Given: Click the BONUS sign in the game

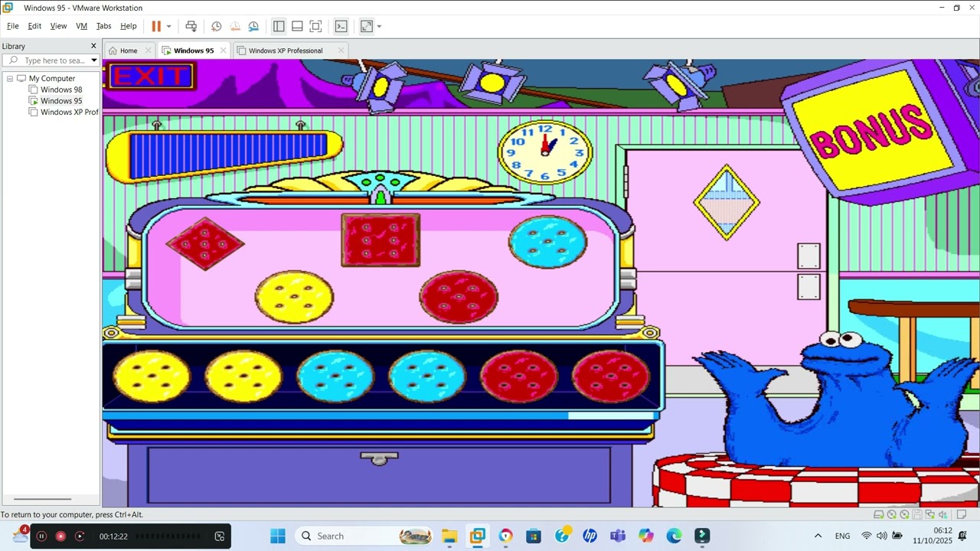Looking at the screenshot, I should point(872,133).
